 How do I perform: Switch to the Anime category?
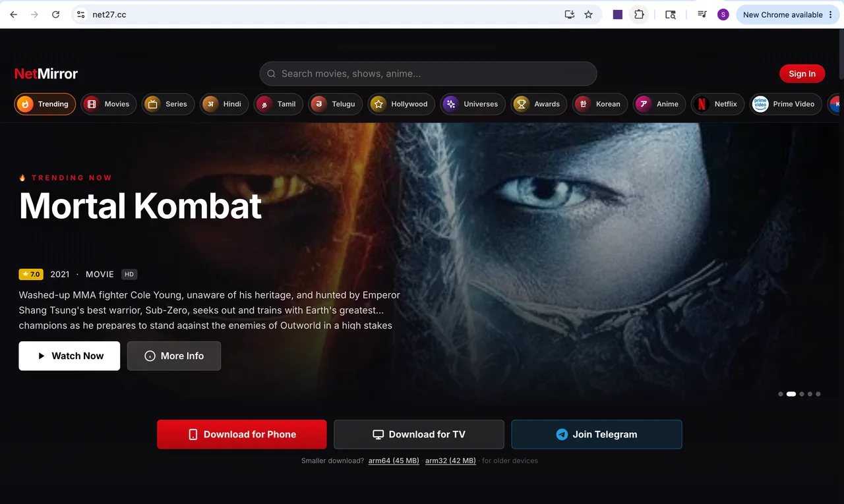(659, 104)
